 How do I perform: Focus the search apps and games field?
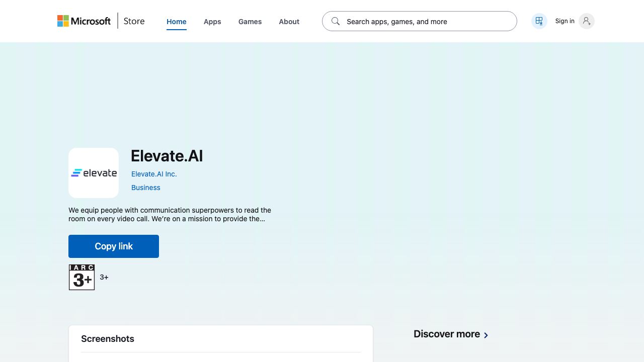(x=420, y=21)
